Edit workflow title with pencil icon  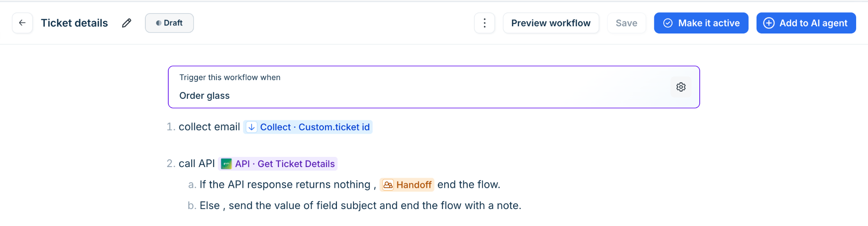click(x=126, y=23)
